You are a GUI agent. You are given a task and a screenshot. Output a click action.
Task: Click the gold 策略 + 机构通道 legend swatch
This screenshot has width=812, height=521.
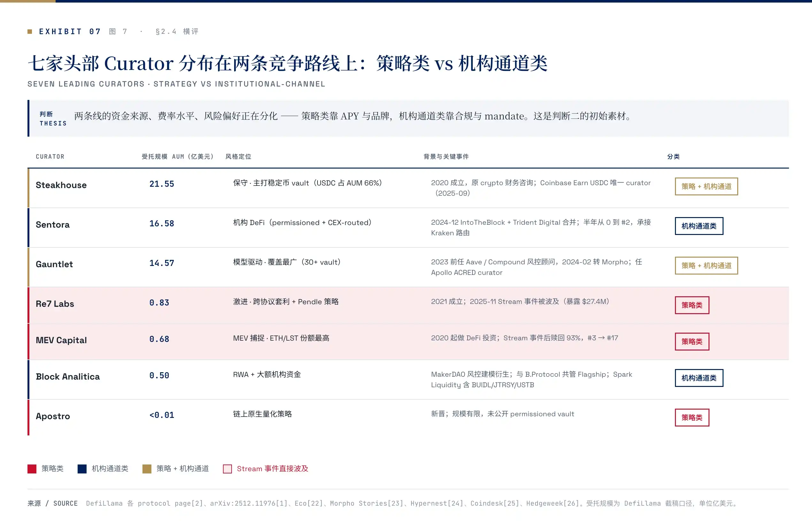coord(147,469)
